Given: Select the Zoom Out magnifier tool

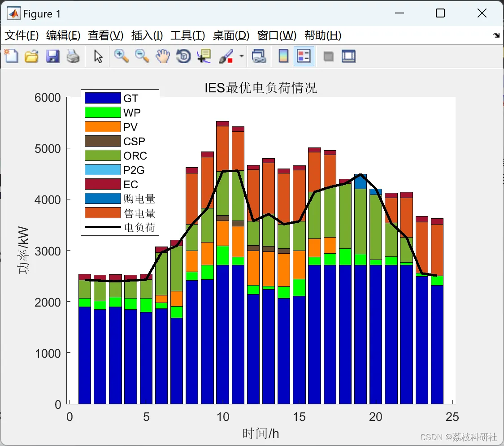Looking at the screenshot, I should coord(142,56).
